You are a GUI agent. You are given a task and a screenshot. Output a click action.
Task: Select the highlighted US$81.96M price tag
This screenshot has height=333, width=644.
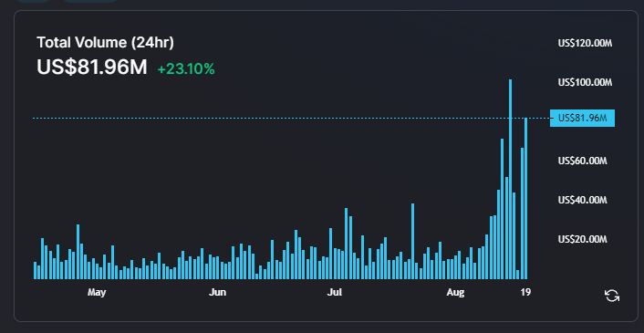tap(582, 119)
